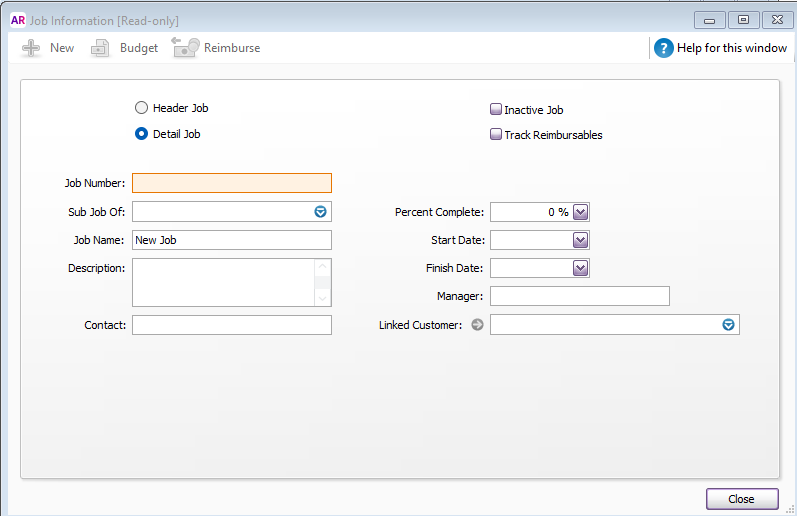
Task: Click the Reimburse toolbar icon
Action: (x=185, y=48)
